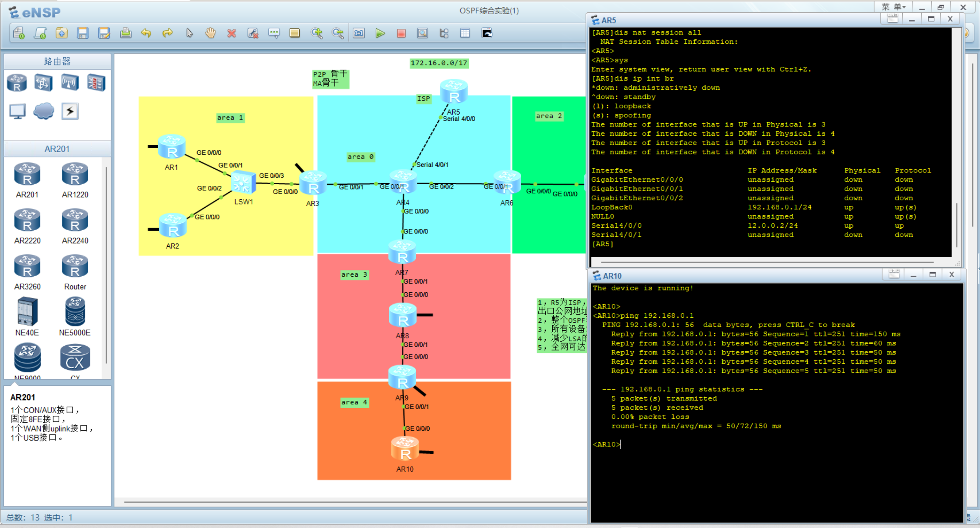Click the red stop devices button
This screenshot has height=528, width=980.
tap(401, 33)
